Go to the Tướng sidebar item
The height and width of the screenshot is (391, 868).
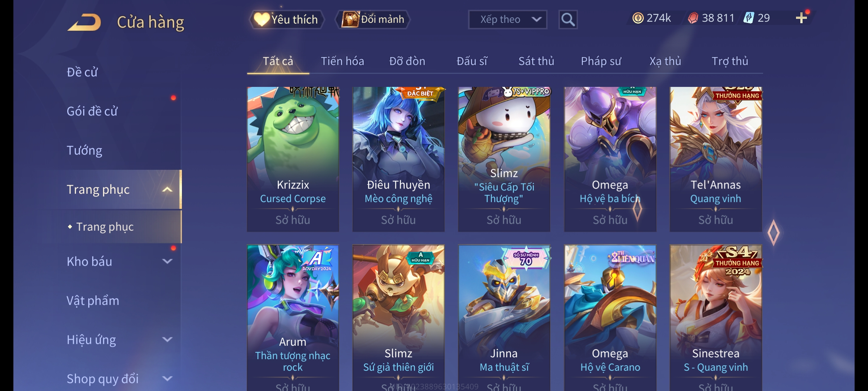(84, 150)
